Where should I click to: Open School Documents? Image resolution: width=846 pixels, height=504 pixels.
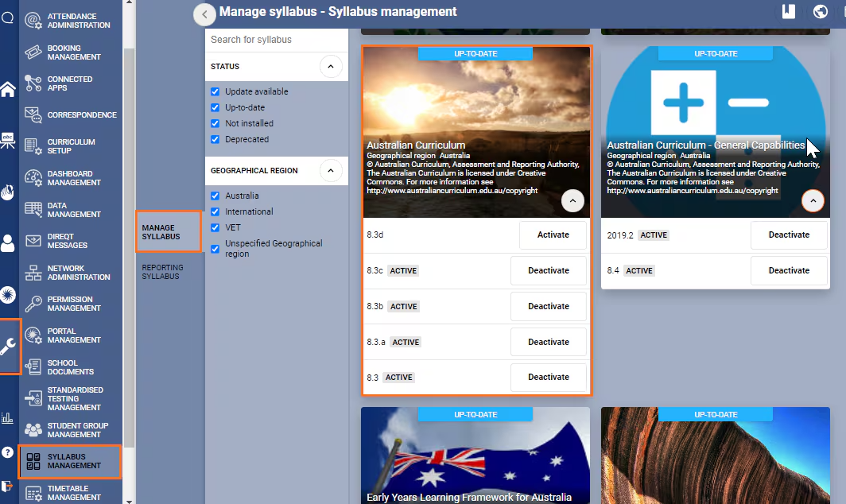point(71,367)
